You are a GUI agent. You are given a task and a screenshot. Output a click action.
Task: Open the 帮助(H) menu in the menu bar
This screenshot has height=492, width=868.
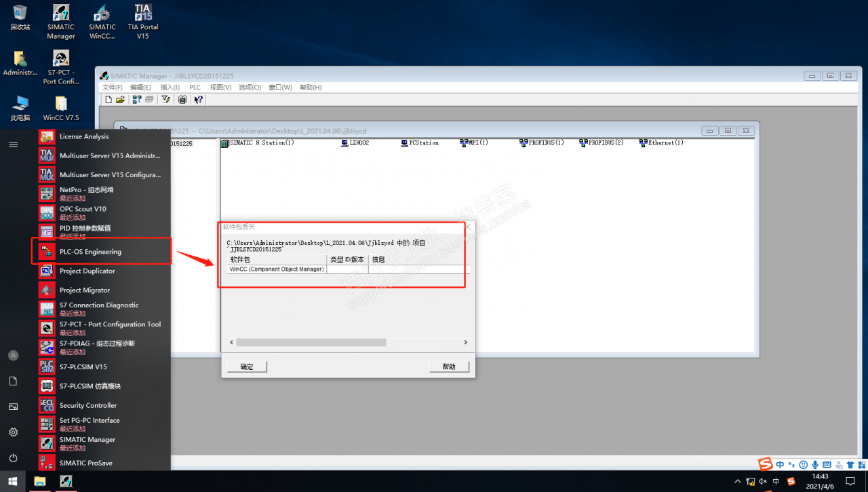click(311, 88)
